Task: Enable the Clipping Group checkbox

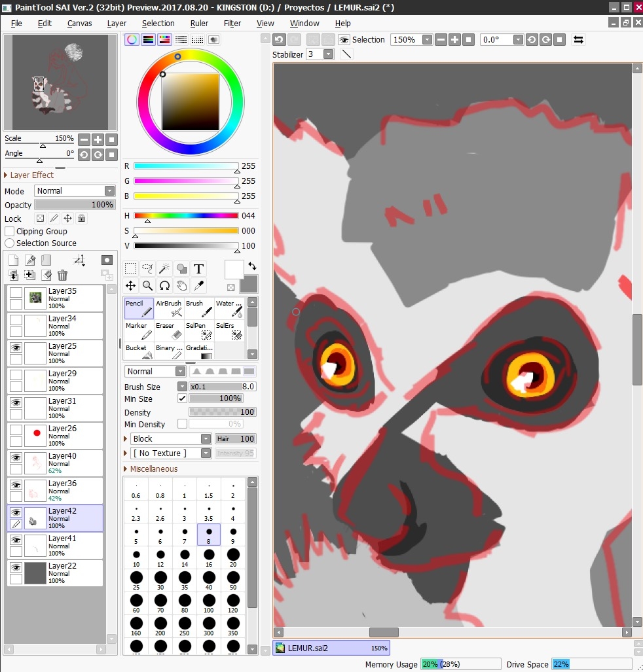Action: coord(10,232)
